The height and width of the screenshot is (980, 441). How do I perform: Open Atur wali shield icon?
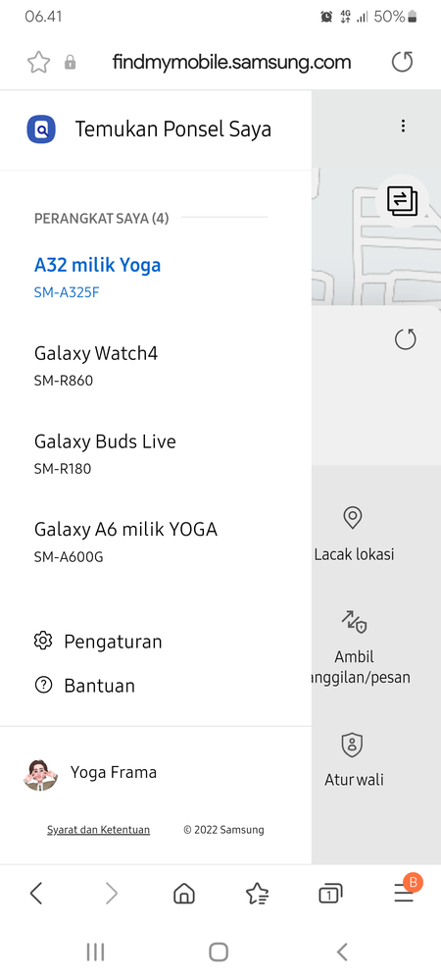tap(353, 745)
